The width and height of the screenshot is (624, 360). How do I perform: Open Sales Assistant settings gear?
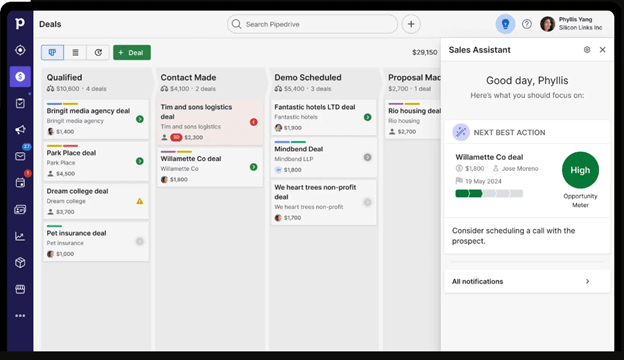(587, 50)
